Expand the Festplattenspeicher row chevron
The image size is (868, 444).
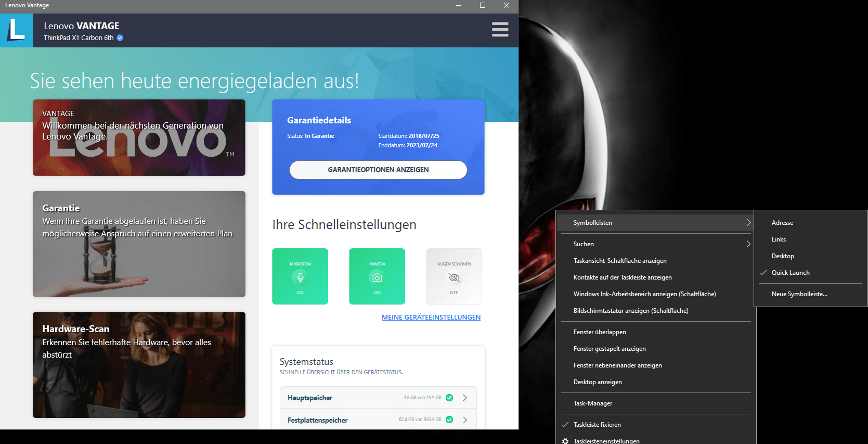coord(465,420)
